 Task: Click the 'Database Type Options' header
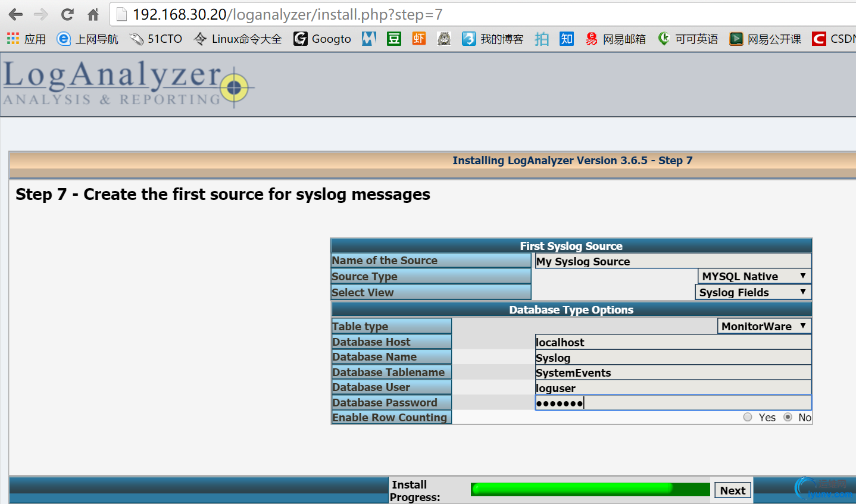pyautogui.click(x=571, y=309)
